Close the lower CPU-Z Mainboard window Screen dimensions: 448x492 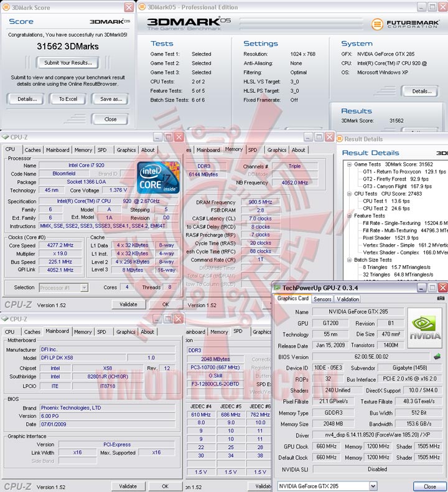coord(179,319)
